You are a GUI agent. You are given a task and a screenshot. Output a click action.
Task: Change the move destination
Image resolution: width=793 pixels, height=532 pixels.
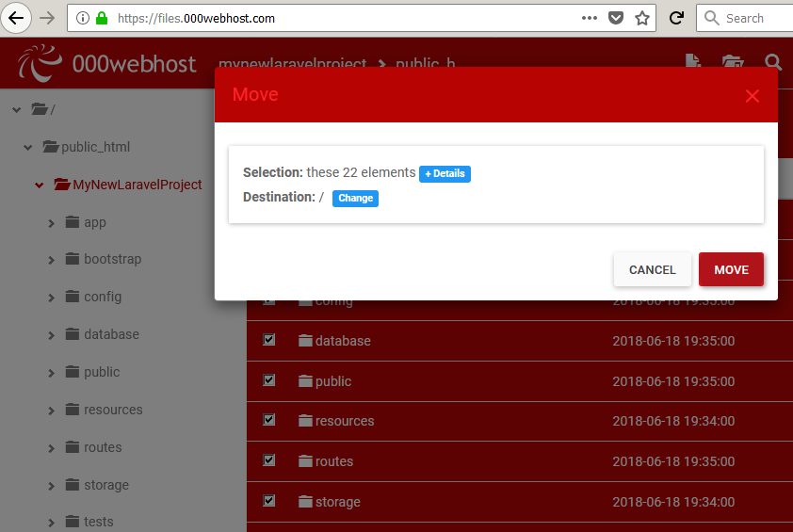(x=355, y=199)
